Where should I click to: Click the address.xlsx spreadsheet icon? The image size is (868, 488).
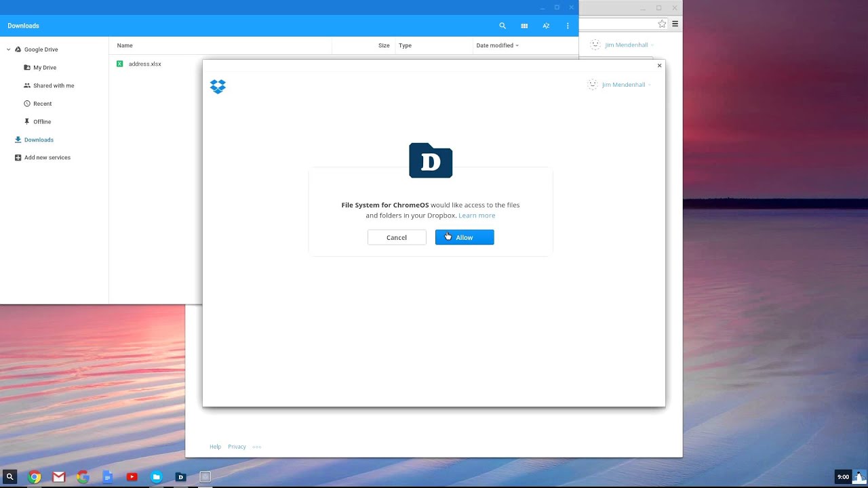(x=120, y=64)
